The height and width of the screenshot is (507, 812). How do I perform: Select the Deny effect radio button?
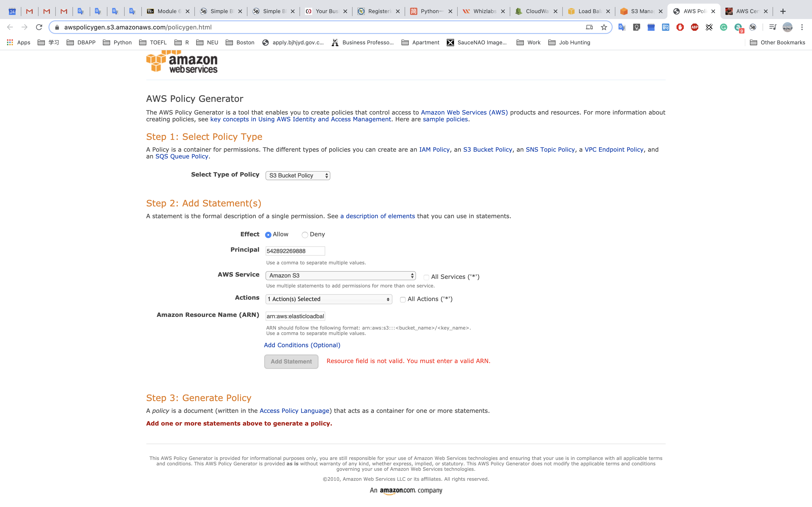coord(305,235)
